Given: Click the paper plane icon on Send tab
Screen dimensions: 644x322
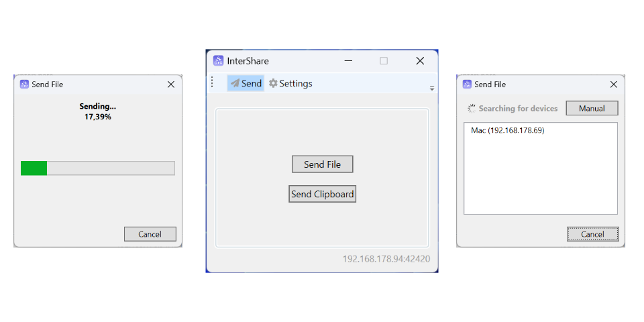Looking at the screenshot, I should 235,83.
